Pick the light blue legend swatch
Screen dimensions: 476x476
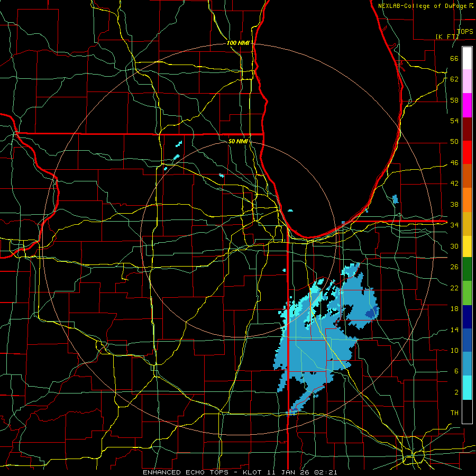click(467, 364)
